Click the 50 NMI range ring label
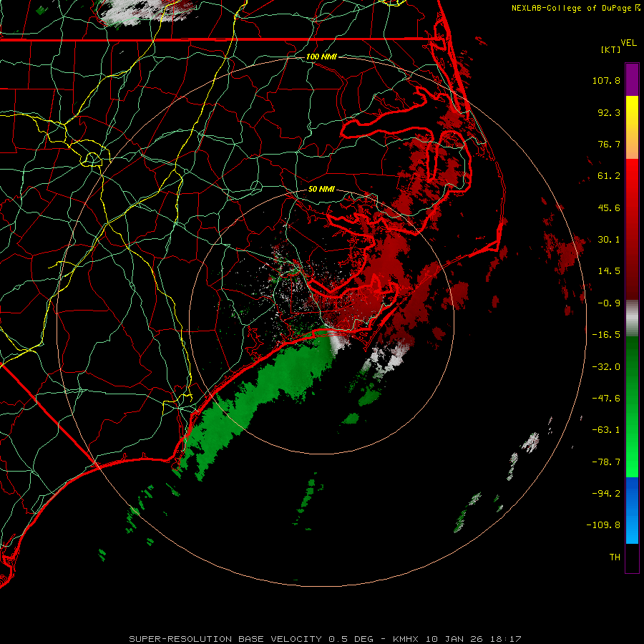 tap(321, 189)
